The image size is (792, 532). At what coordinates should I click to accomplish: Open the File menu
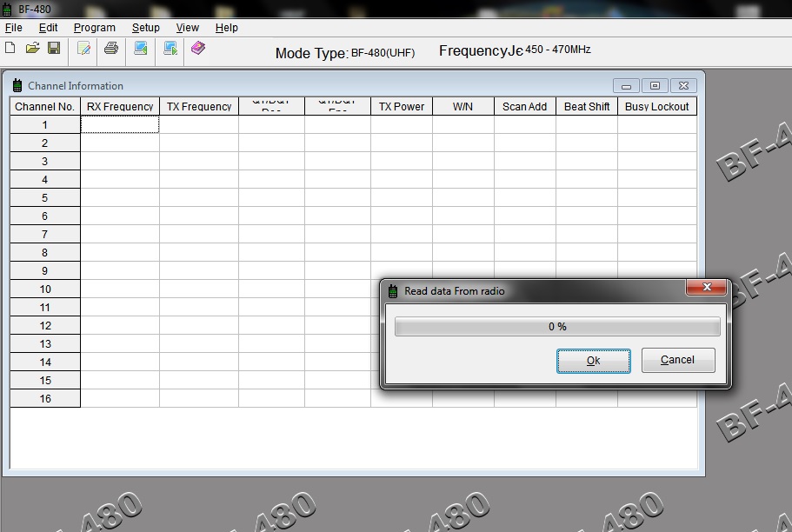coord(14,28)
